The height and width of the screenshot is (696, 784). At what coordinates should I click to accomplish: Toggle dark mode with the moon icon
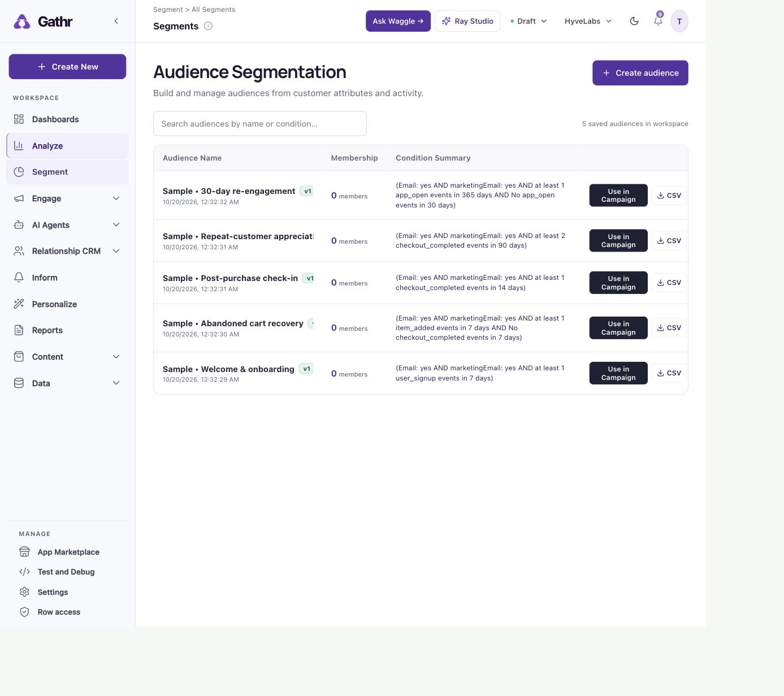coord(634,21)
